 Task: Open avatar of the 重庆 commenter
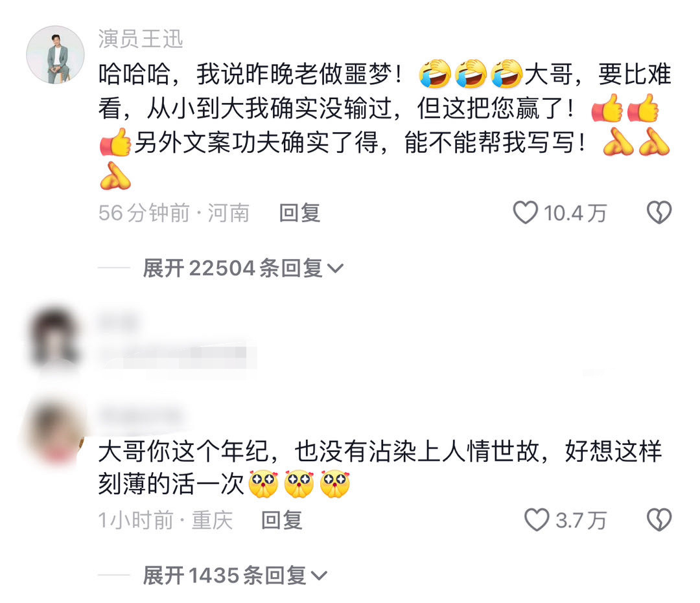coord(55,431)
